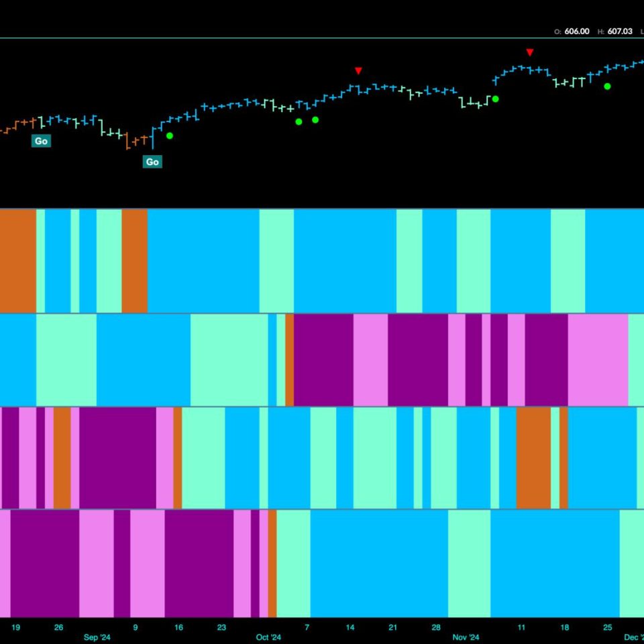Click the thin orange stripe in bottom heatmap row

272,563
